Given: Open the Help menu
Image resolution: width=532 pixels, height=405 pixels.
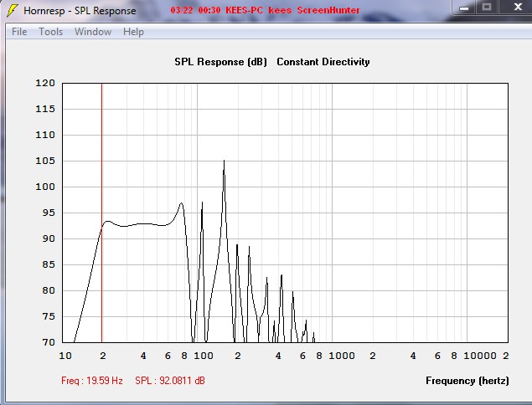Looking at the screenshot, I should coord(133,32).
